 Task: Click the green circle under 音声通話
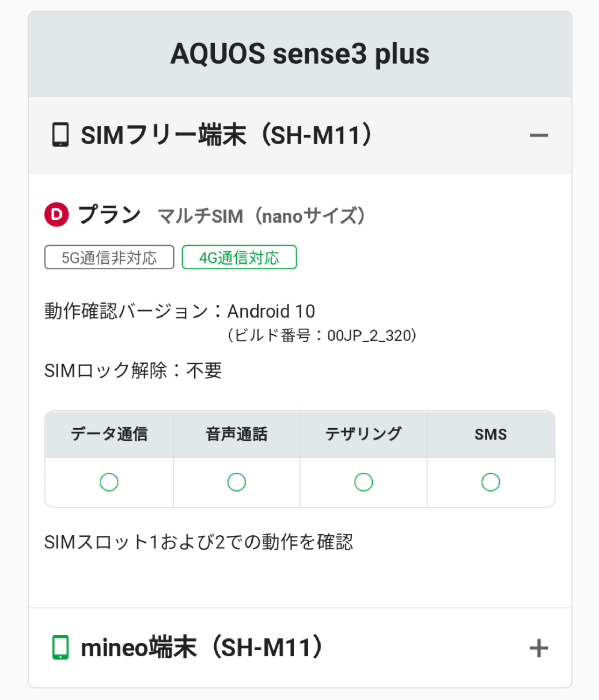coord(236,482)
